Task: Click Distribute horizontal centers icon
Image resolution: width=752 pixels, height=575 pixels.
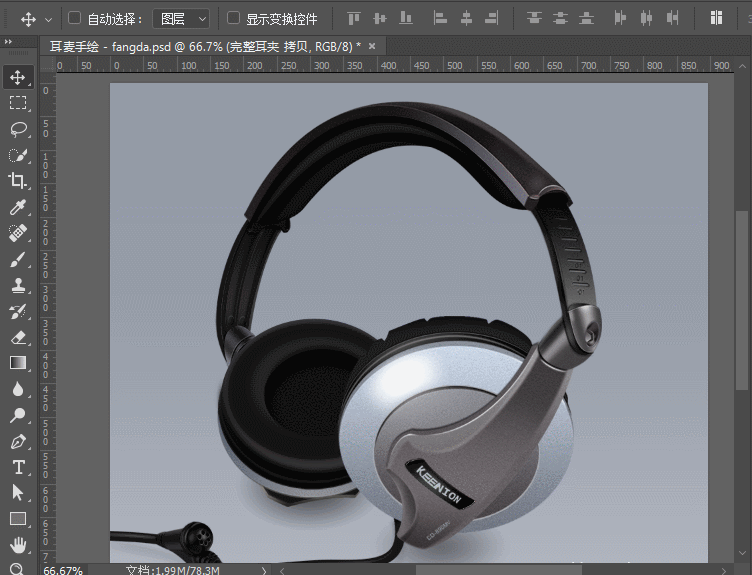Action: tap(646, 19)
